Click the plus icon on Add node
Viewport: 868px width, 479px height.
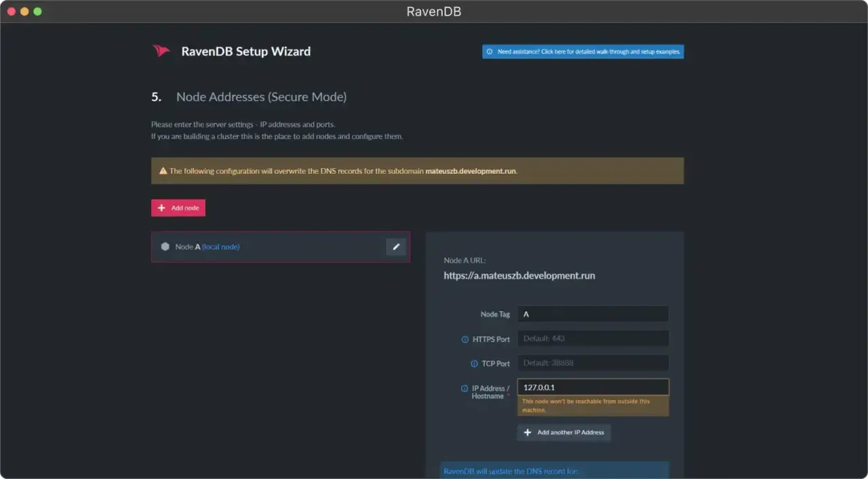point(161,208)
